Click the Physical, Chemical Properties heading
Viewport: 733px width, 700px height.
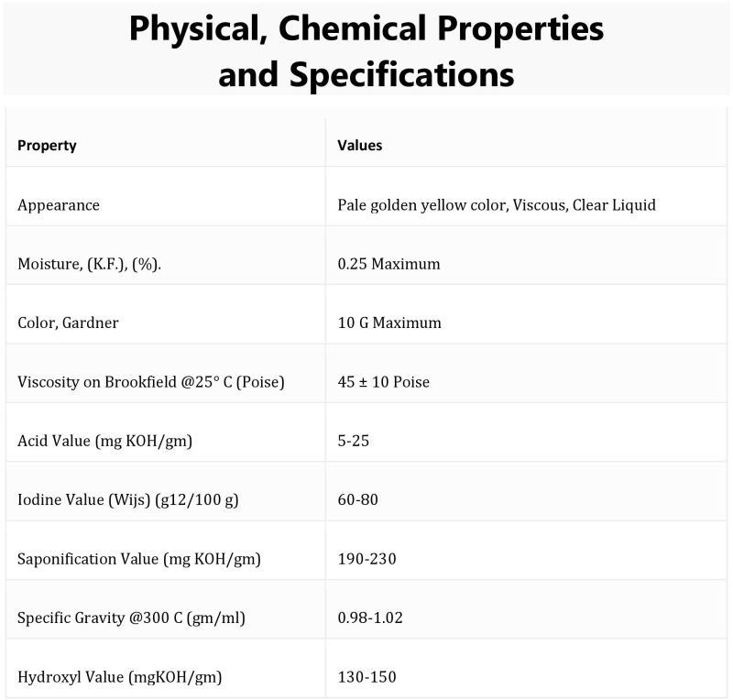point(366,50)
